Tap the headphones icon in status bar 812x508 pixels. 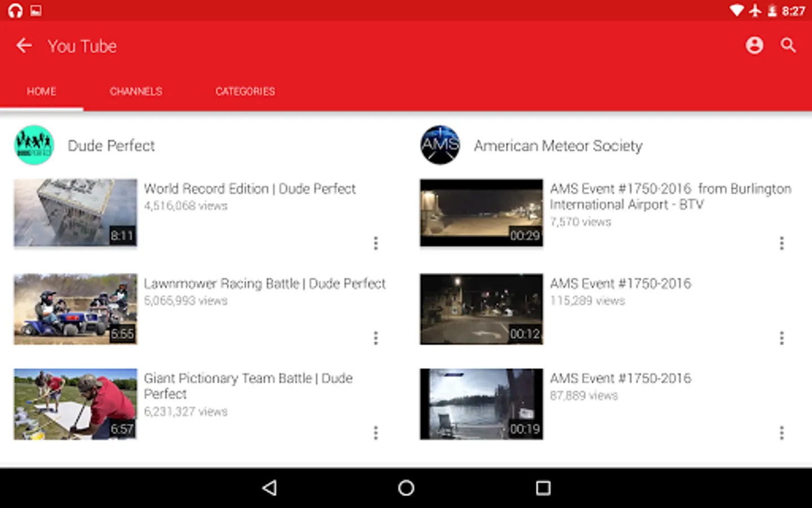pos(15,11)
